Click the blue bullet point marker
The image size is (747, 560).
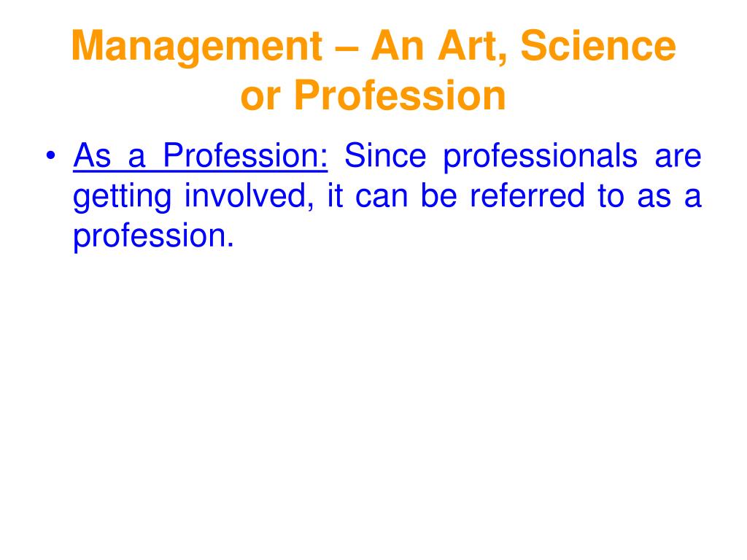tap(50, 156)
